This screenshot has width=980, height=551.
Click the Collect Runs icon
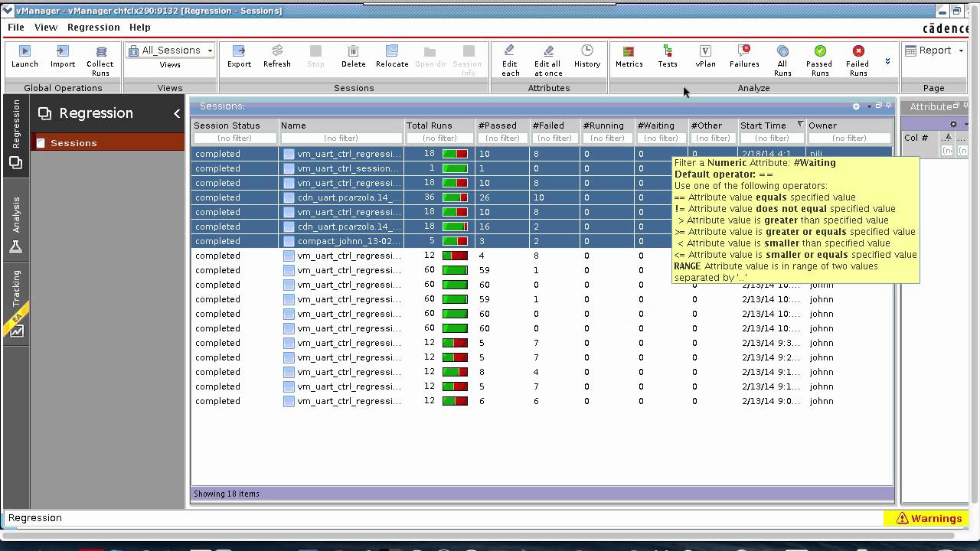coord(100,60)
